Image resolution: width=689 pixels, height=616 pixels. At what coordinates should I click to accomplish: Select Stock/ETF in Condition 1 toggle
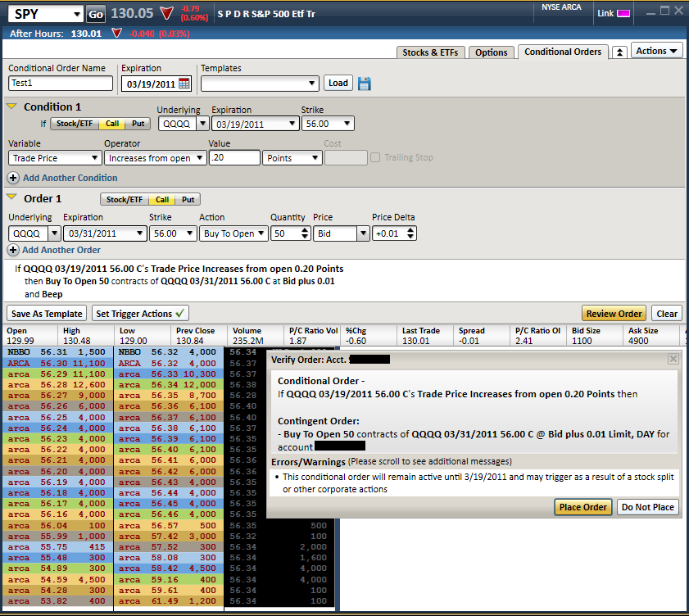click(75, 124)
